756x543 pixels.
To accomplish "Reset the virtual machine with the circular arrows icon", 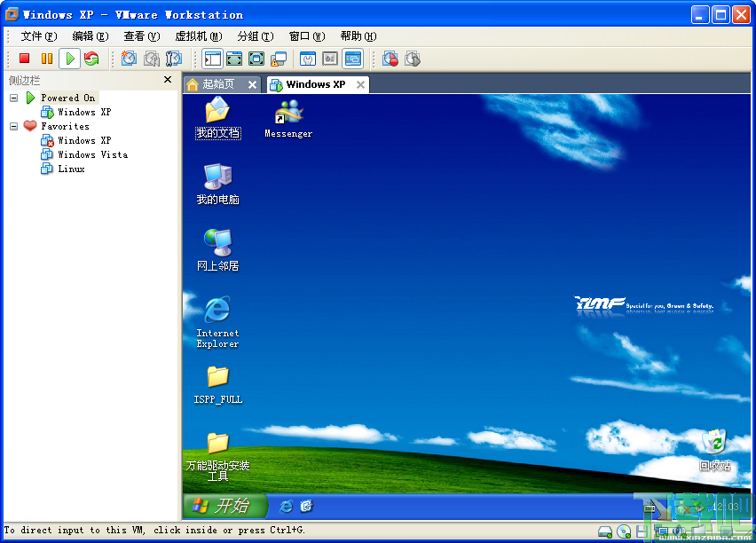I will (91, 59).
